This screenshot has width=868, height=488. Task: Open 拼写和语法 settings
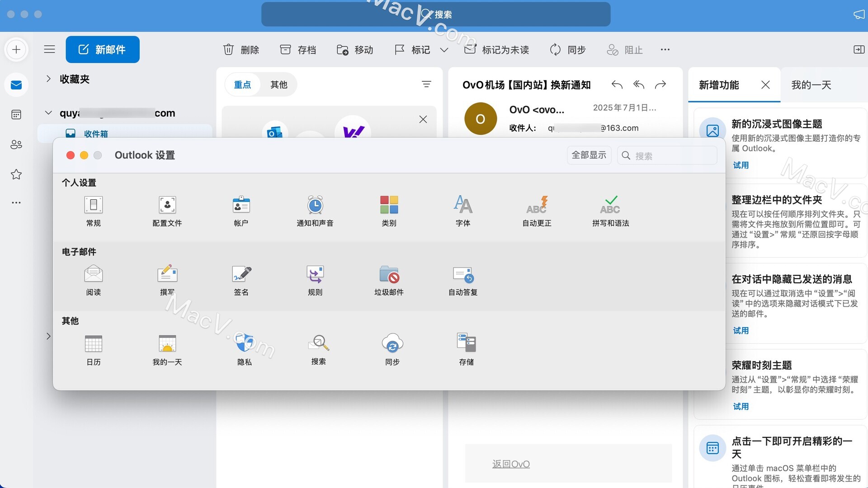coord(610,210)
